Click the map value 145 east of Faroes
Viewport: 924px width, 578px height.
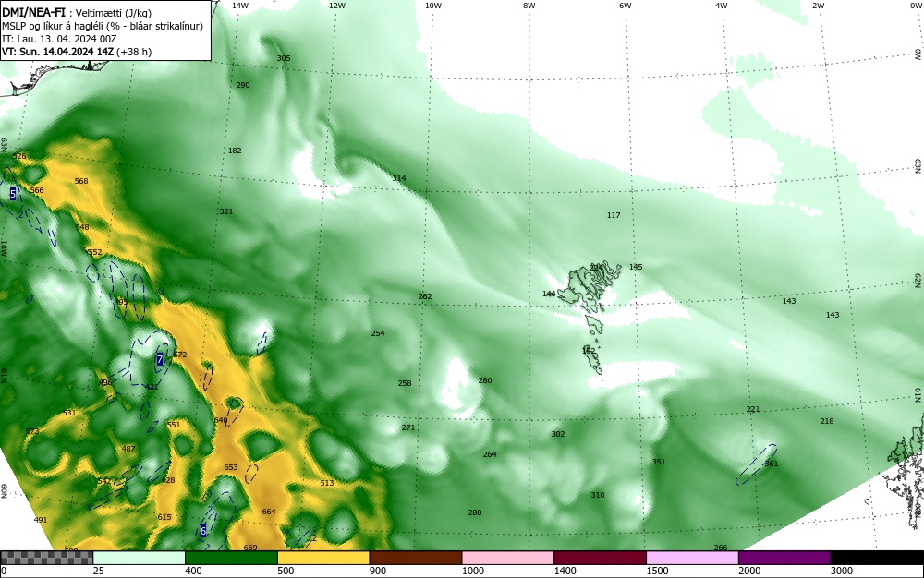(x=636, y=267)
